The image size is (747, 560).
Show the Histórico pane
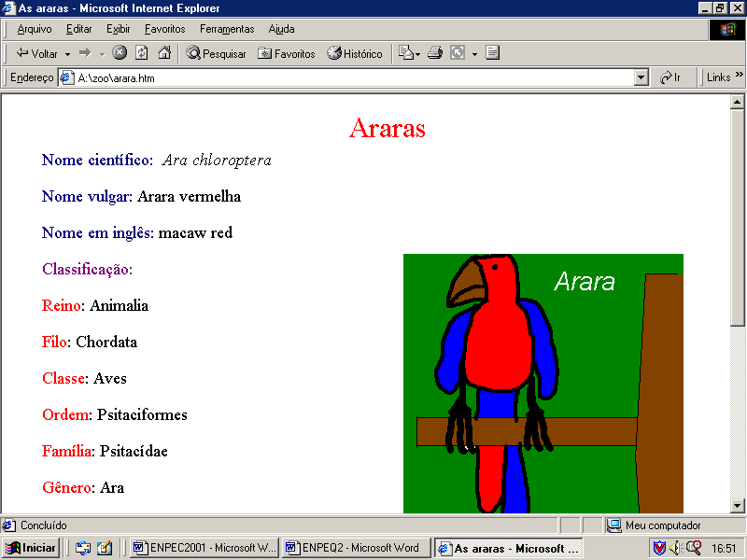click(x=355, y=53)
